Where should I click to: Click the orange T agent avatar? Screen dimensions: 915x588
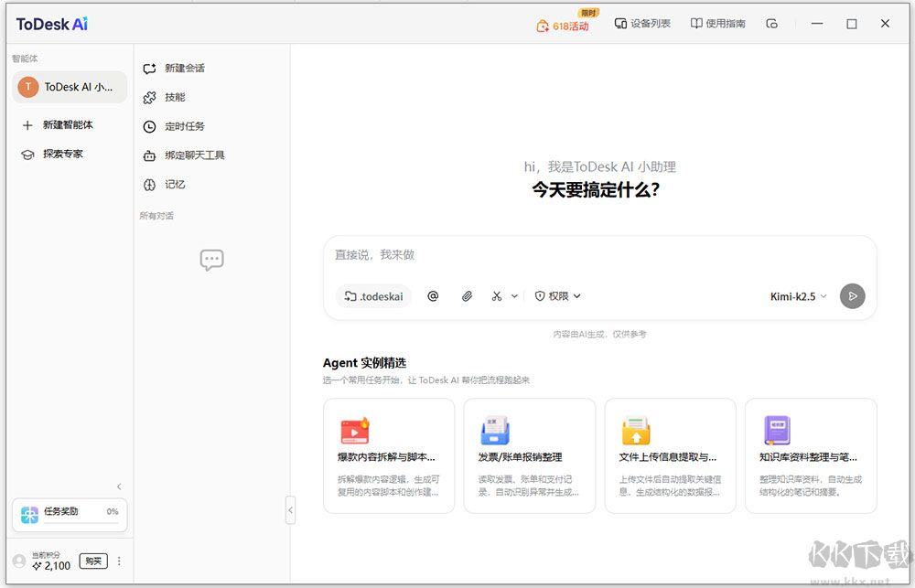(28, 87)
